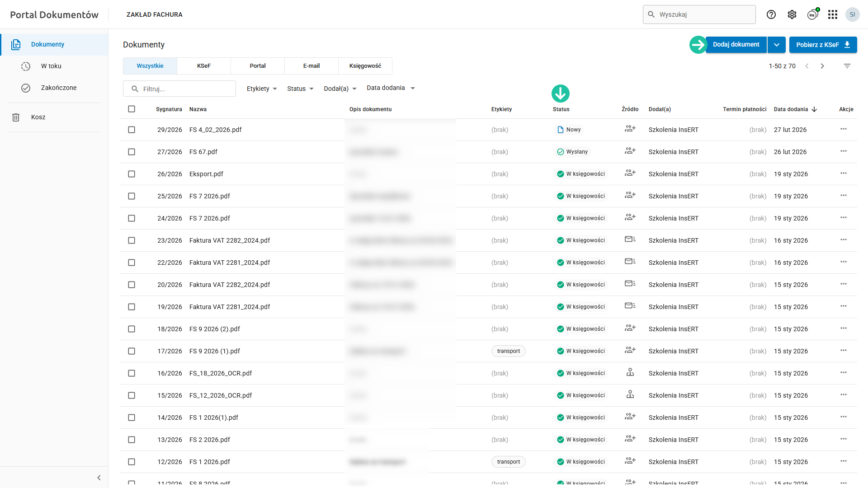Open column filter settings icon near pagination
Image resolution: width=868 pixels, height=488 pixels.
click(847, 66)
